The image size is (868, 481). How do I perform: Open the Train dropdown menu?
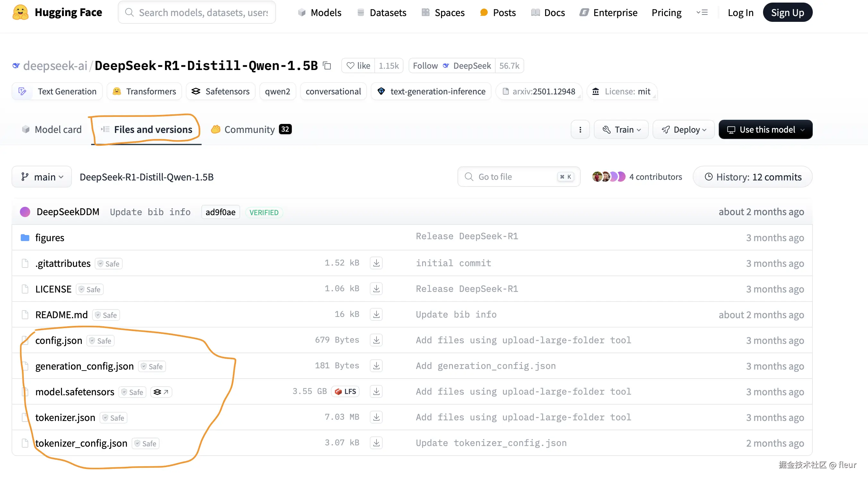621,129
